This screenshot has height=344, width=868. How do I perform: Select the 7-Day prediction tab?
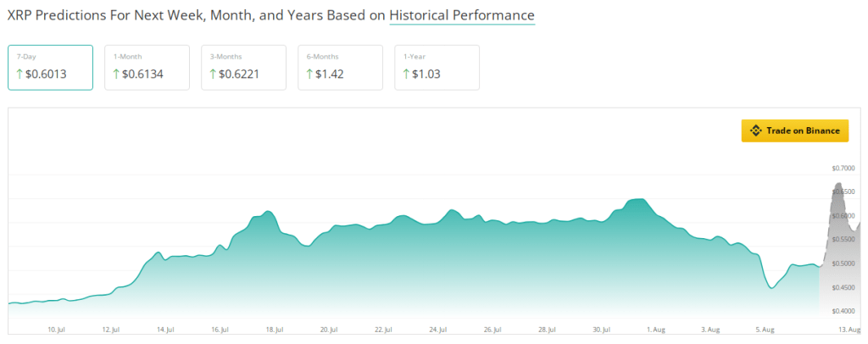point(50,67)
